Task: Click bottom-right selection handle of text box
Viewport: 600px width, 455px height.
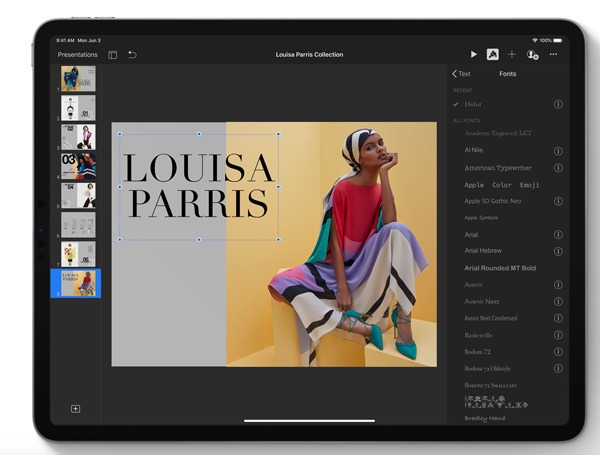Action: coord(278,240)
